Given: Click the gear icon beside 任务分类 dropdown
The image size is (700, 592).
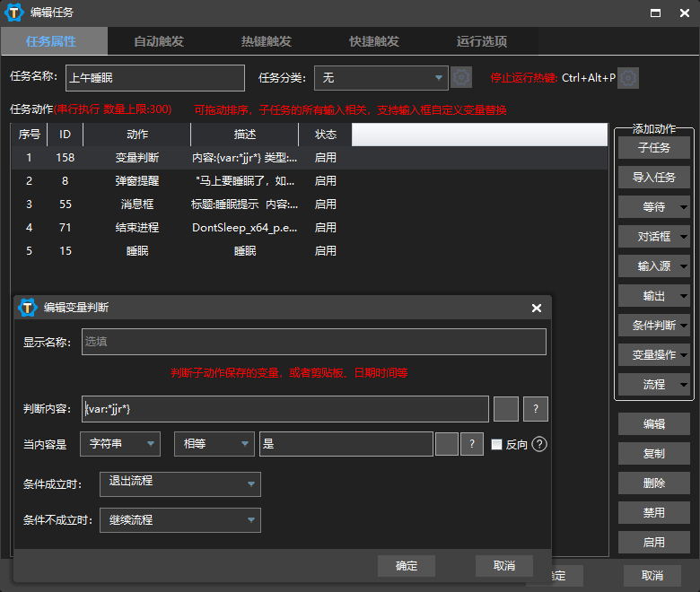Looking at the screenshot, I should pos(461,78).
